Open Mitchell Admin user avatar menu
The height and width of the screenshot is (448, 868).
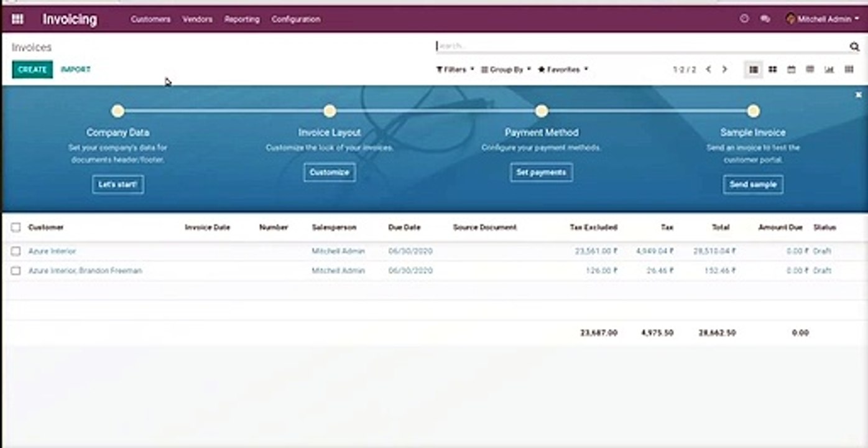coord(822,19)
